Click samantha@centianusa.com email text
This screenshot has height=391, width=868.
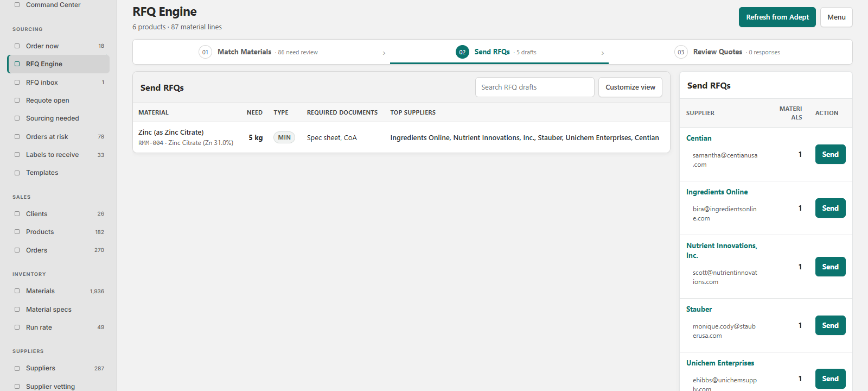click(x=725, y=160)
